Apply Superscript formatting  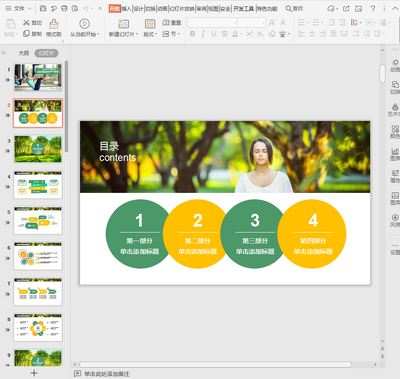tap(249, 34)
